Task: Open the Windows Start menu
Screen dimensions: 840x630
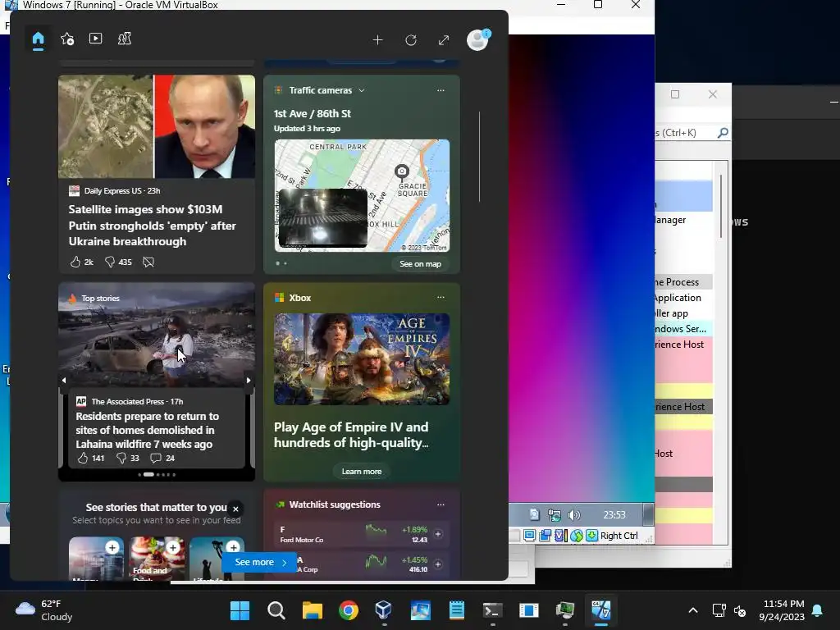Action: [240, 610]
